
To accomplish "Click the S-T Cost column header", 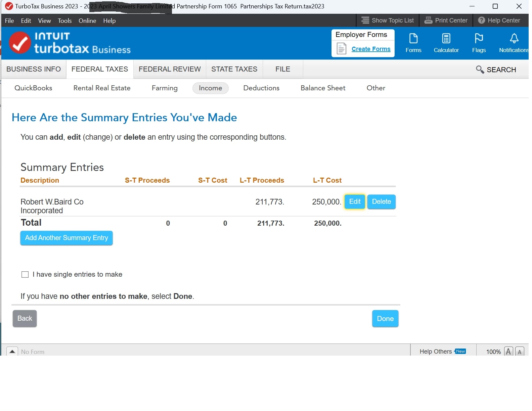I will coord(213,180).
